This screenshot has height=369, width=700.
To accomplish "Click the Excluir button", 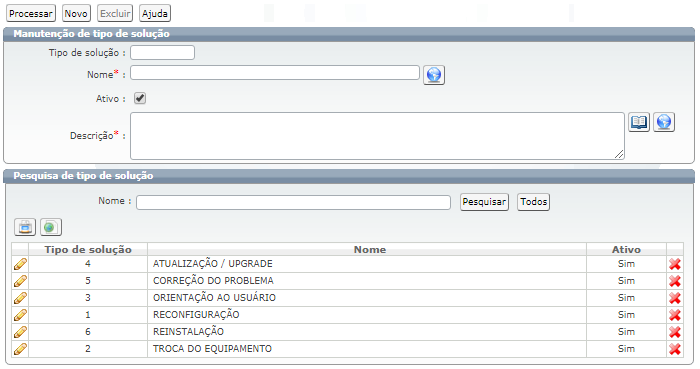I will click(x=115, y=13).
